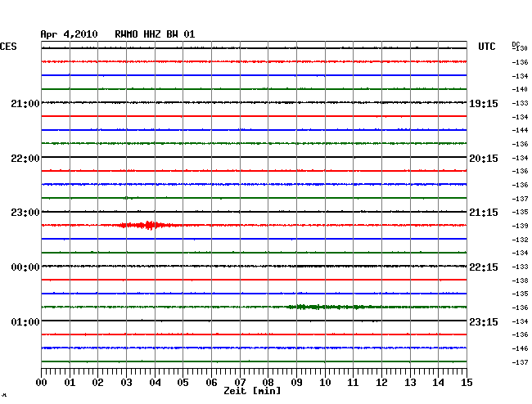
Task: Click the red seismic burst after 23:00
Action: pyautogui.click(x=149, y=225)
